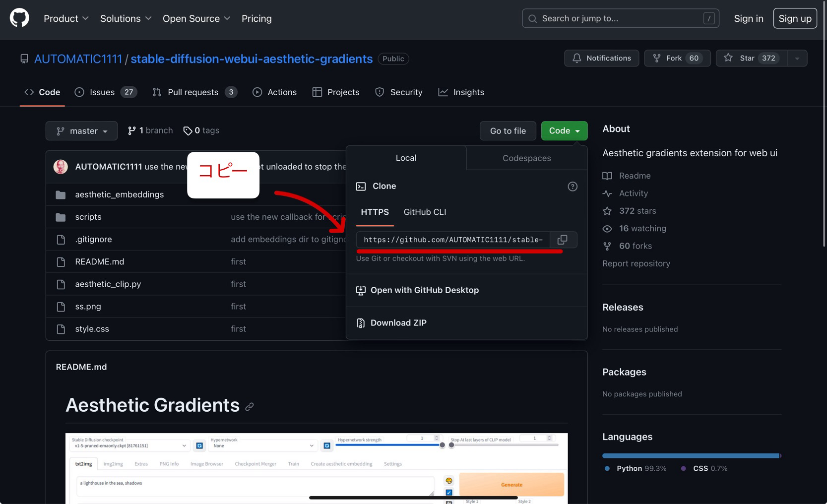Viewport: 827px width, 504px height.
Task: Select the HTTPS clone URL field
Action: click(452, 240)
